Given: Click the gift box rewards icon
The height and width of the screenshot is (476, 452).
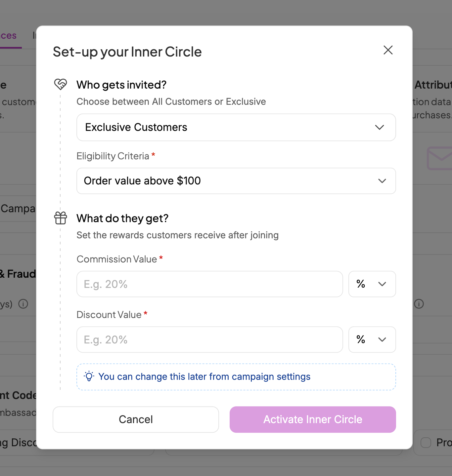Looking at the screenshot, I should 61,218.
